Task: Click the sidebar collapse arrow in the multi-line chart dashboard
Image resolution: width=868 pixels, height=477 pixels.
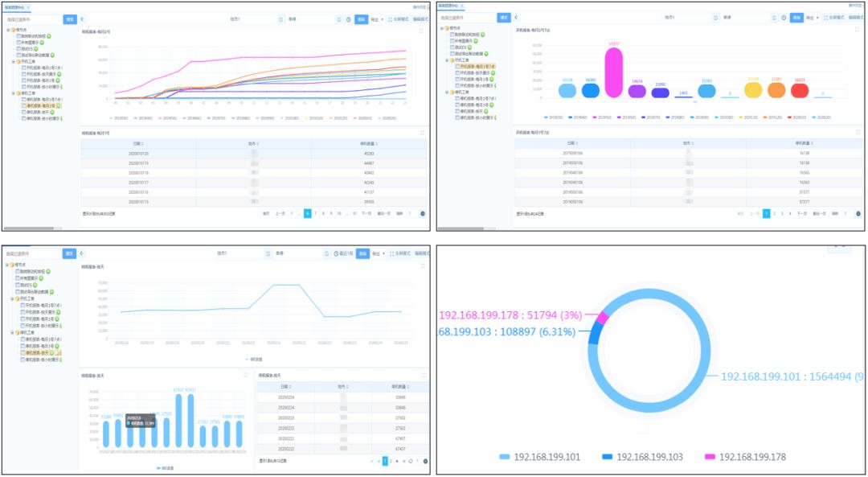Action: coord(82,19)
